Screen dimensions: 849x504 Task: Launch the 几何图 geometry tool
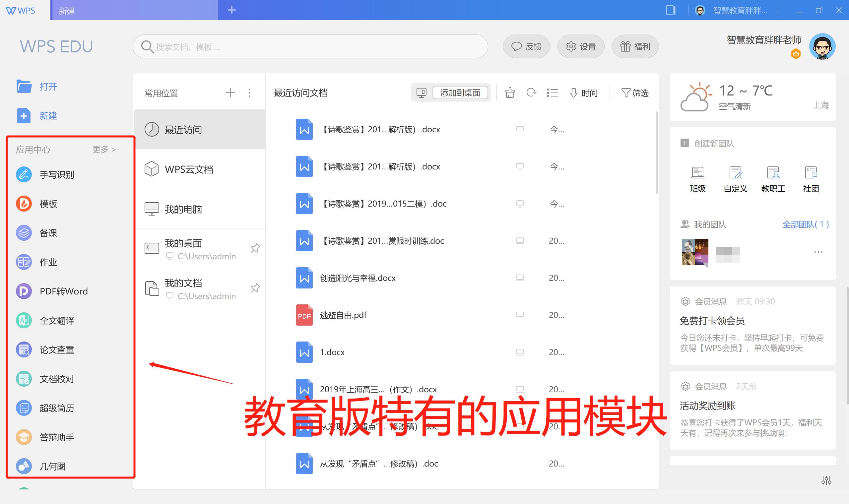[x=53, y=466]
